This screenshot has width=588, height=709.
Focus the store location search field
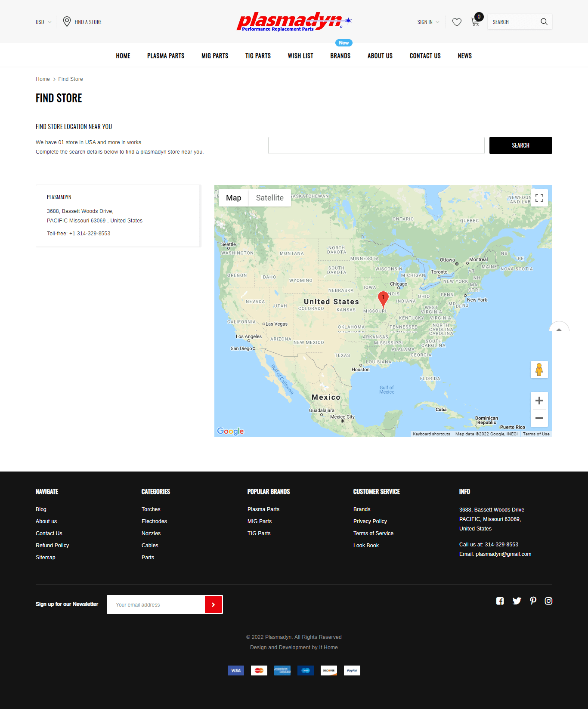376,145
